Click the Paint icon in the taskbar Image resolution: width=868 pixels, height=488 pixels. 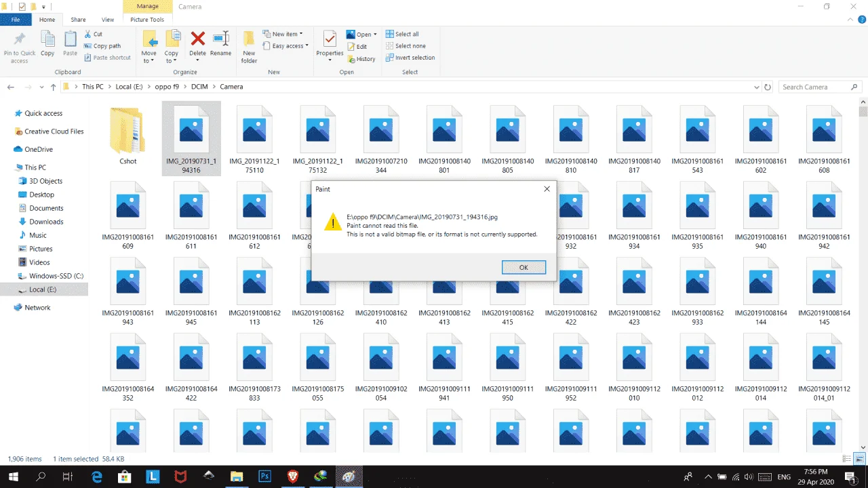click(349, 476)
